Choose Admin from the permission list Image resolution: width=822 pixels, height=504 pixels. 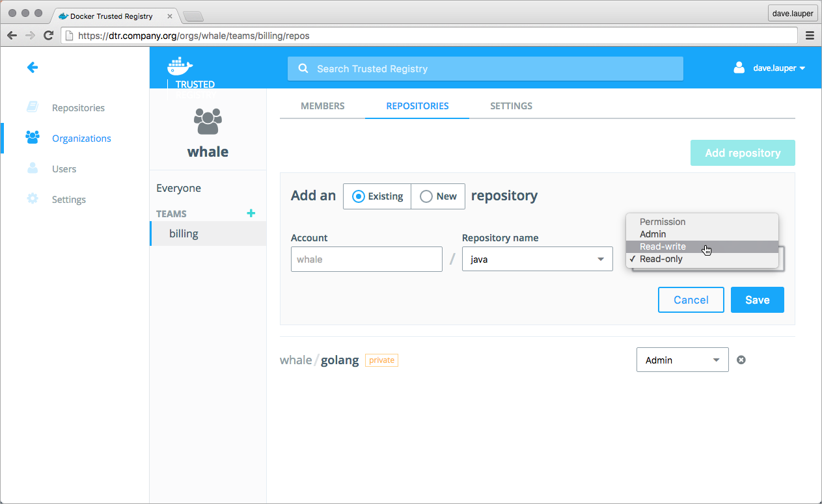(x=653, y=234)
